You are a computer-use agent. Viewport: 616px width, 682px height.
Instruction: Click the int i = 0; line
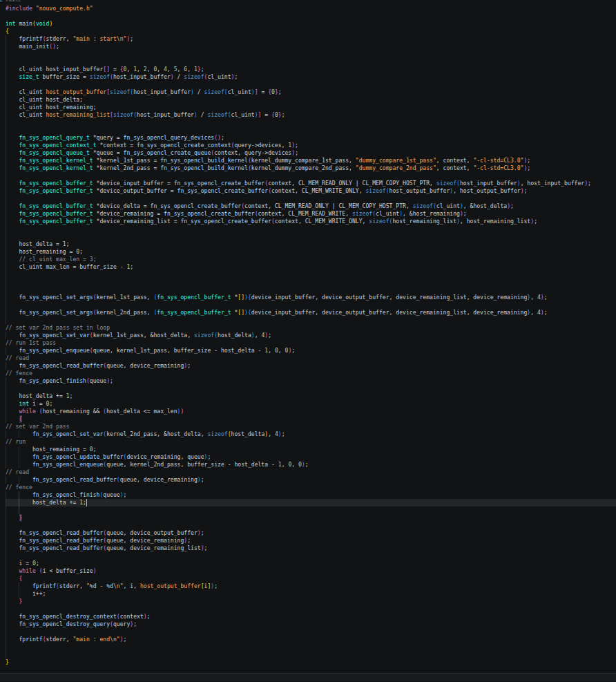point(36,404)
